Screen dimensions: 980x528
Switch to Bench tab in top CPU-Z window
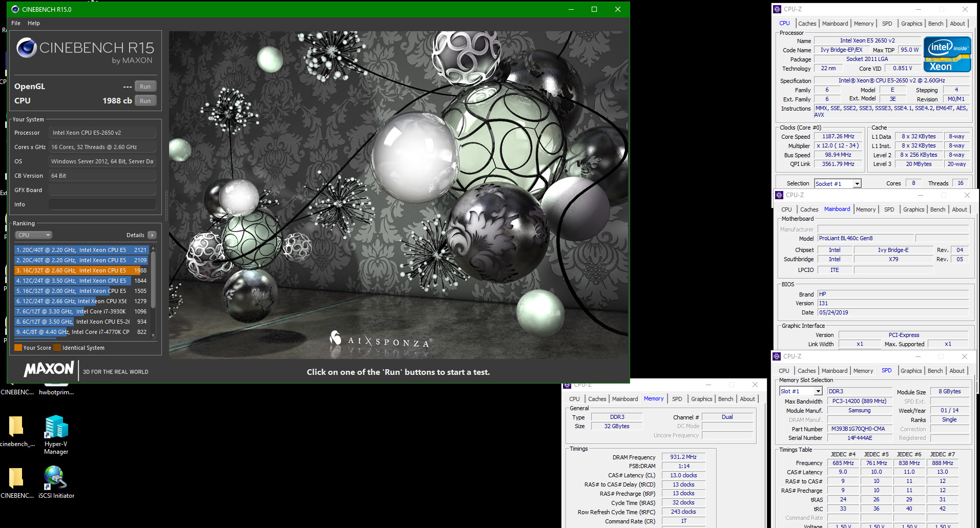(x=936, y=24)
